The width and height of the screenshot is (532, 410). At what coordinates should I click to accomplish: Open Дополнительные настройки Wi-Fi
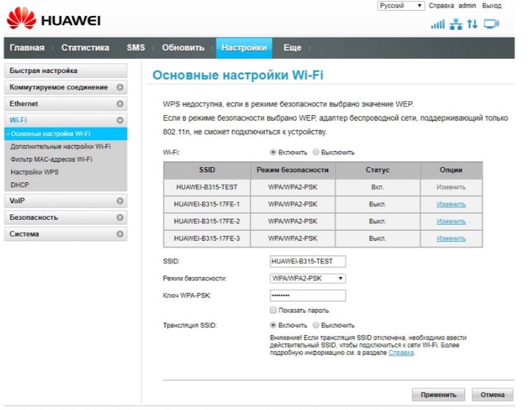[60, 146]
